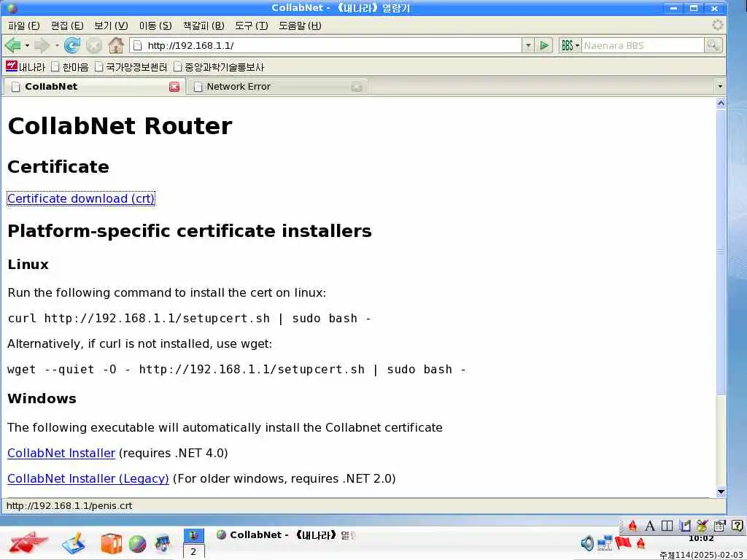Screen dimensions: 747x560
Task: Click the small red flame tray icon beside clock
Action: (x=640, y=542)
